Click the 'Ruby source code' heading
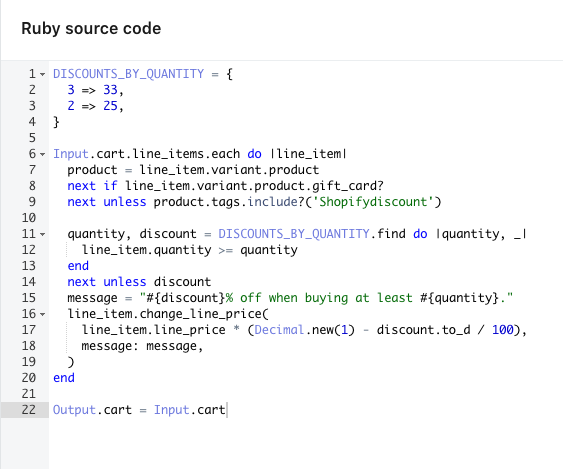The width and height of the screenshot is (563, 469). 91,29
